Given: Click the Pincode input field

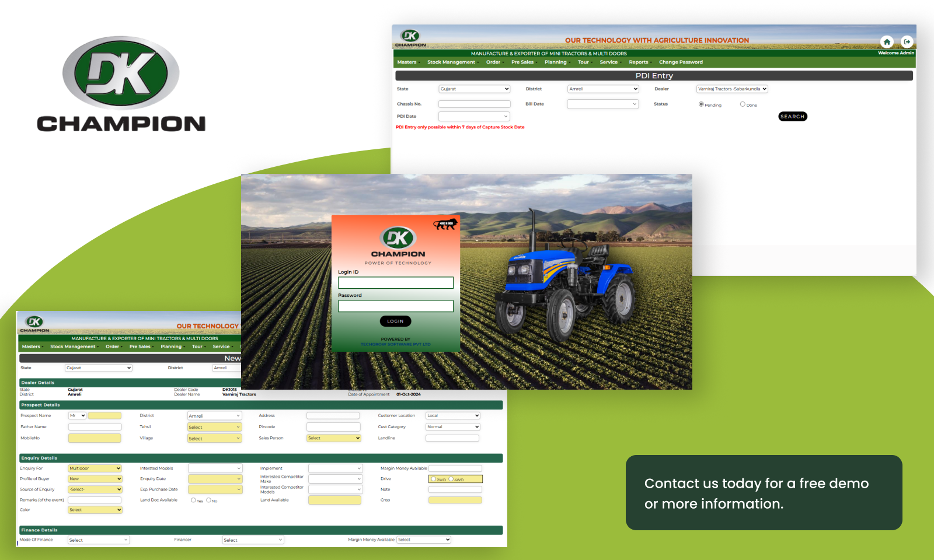Looking at the screenshot, I should click(x=334, y=427).
